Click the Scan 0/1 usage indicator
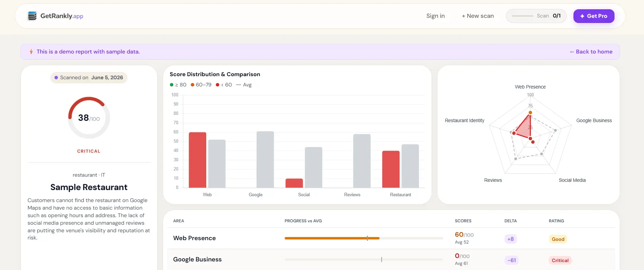The image size is (644, 270). tap(536, 16)
